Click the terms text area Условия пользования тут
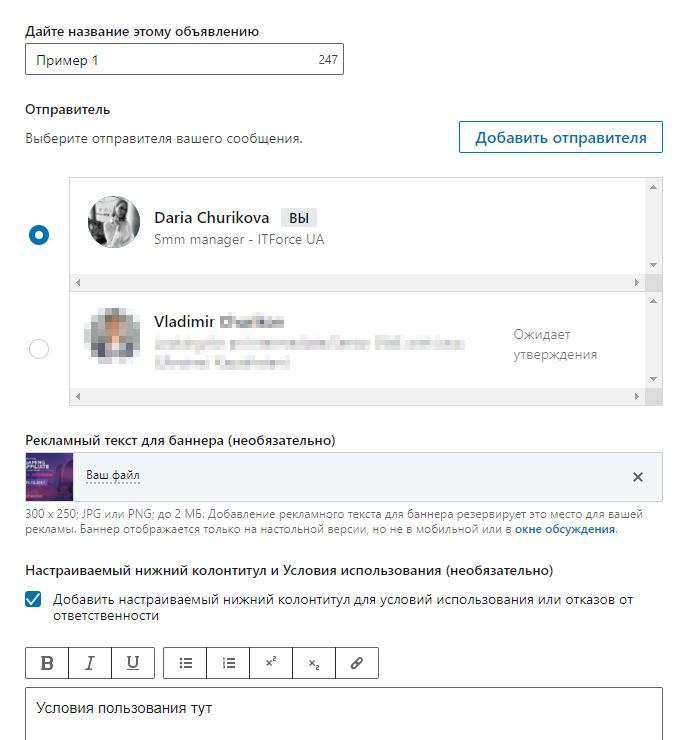This screenshot has height=740, width=693. pos(344,714)
